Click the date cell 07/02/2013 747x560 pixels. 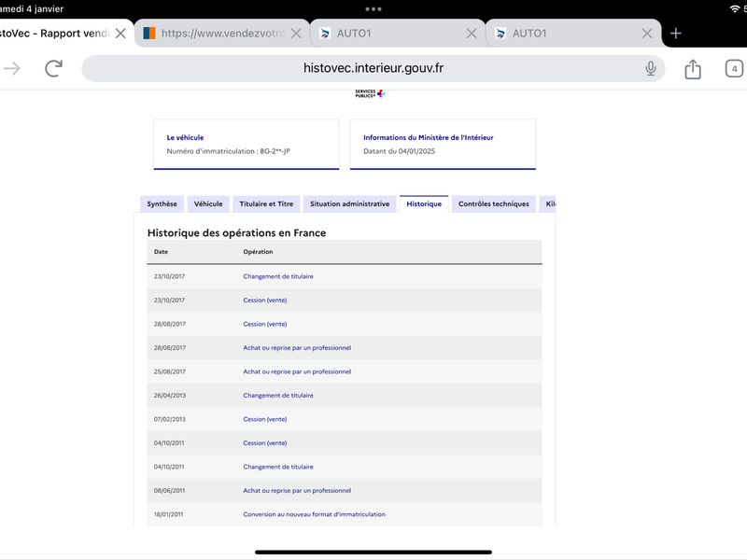tap(170, 419)
